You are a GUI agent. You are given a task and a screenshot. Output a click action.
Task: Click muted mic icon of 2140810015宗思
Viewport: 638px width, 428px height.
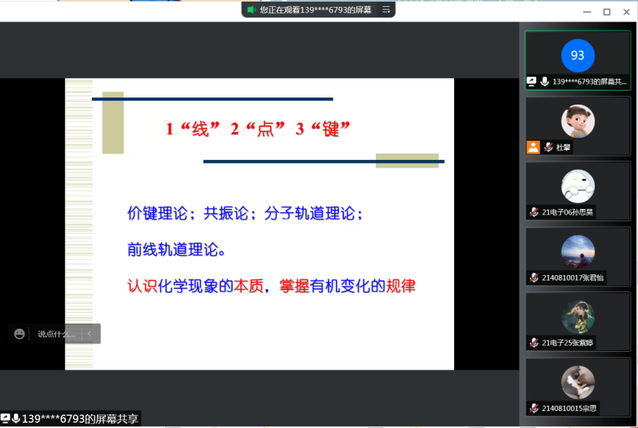(534, 408)
